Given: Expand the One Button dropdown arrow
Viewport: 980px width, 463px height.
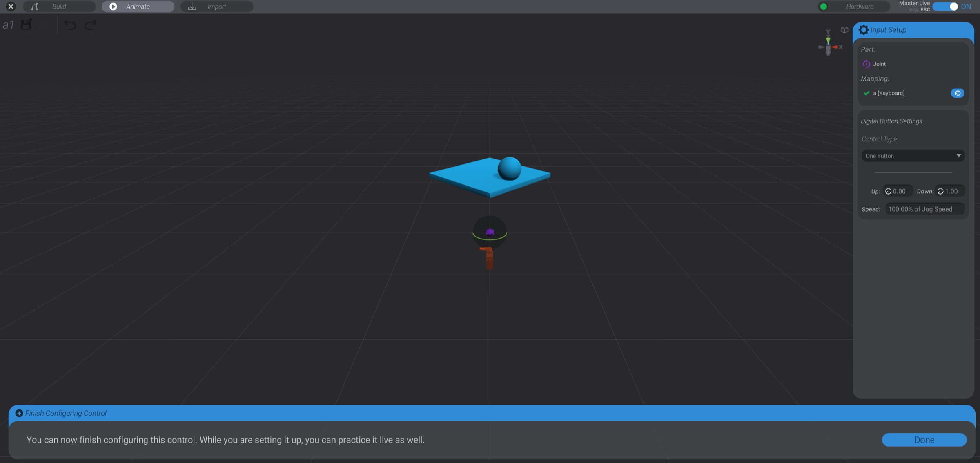Looking at the screenshot, I should [960, 156].
